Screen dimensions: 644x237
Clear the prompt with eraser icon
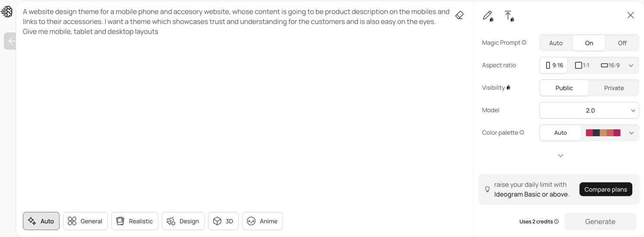point(460,16)
